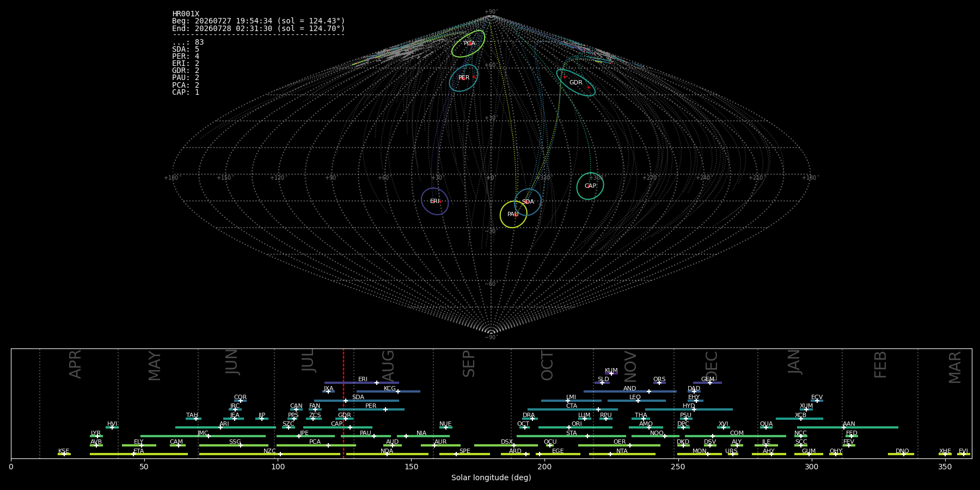Select the NTA shower bar

pyautogui.click(x=622, y=454)
